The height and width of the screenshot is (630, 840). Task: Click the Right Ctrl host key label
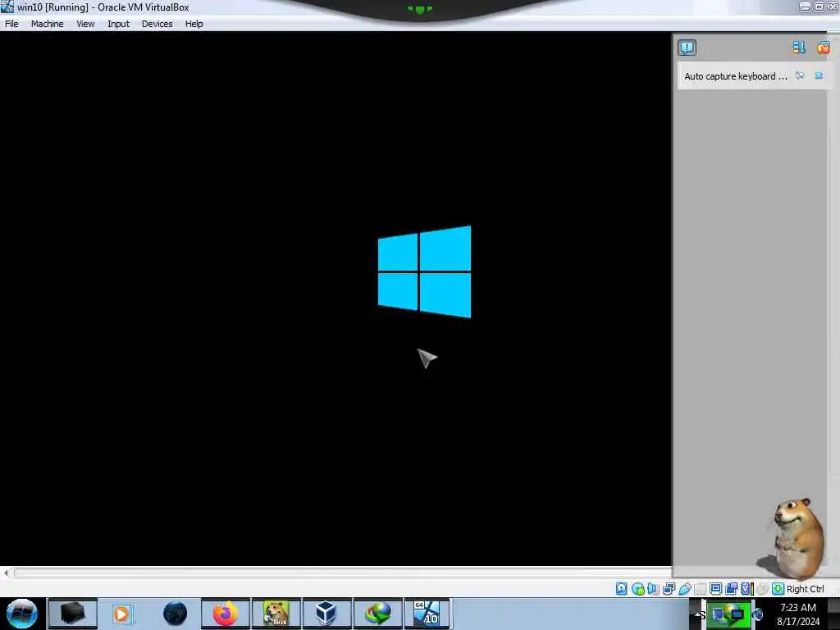806,589
